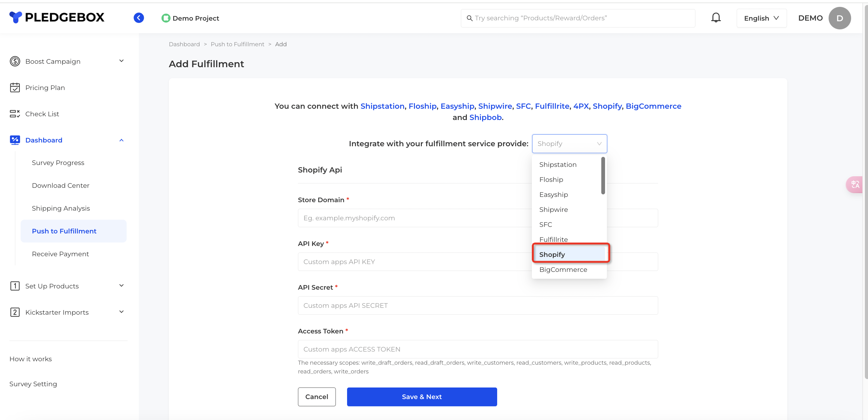Focus the API Secret input field
This screenshot has height=420, width=868.
tap(478, 306)
